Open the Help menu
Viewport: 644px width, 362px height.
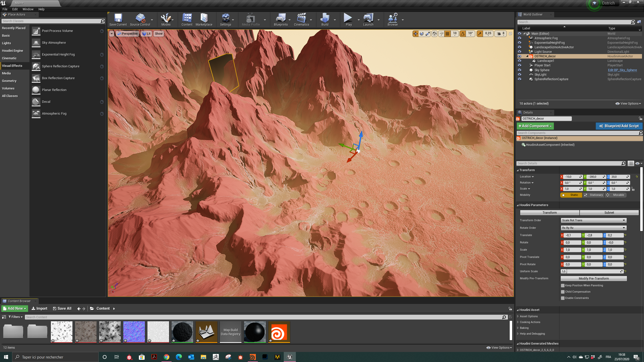point(41,9)
